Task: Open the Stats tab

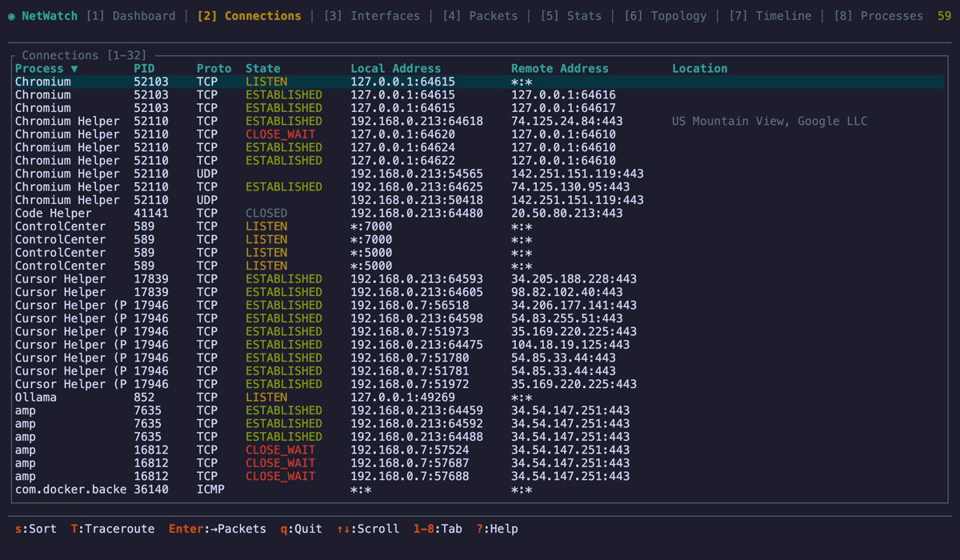Action: 577,15
